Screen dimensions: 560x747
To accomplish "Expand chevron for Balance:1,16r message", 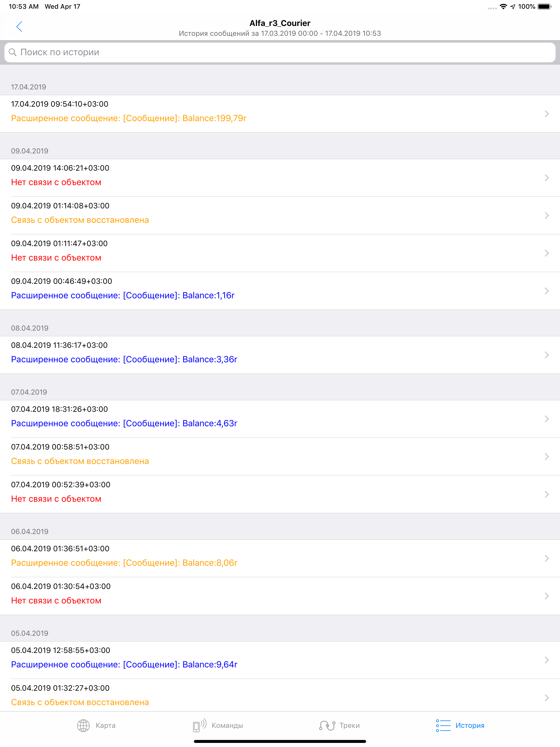I will coord(547,291).
